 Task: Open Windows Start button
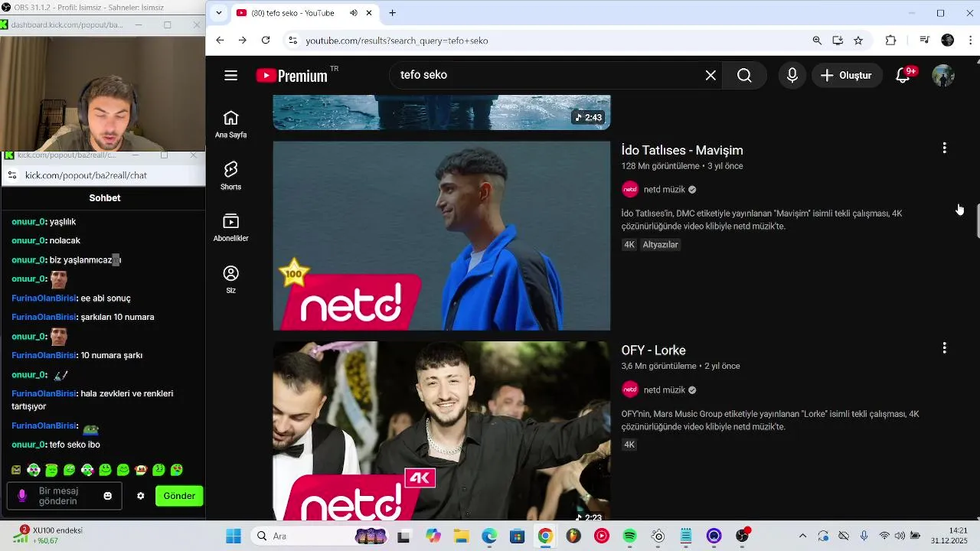[x=234, y=536]
